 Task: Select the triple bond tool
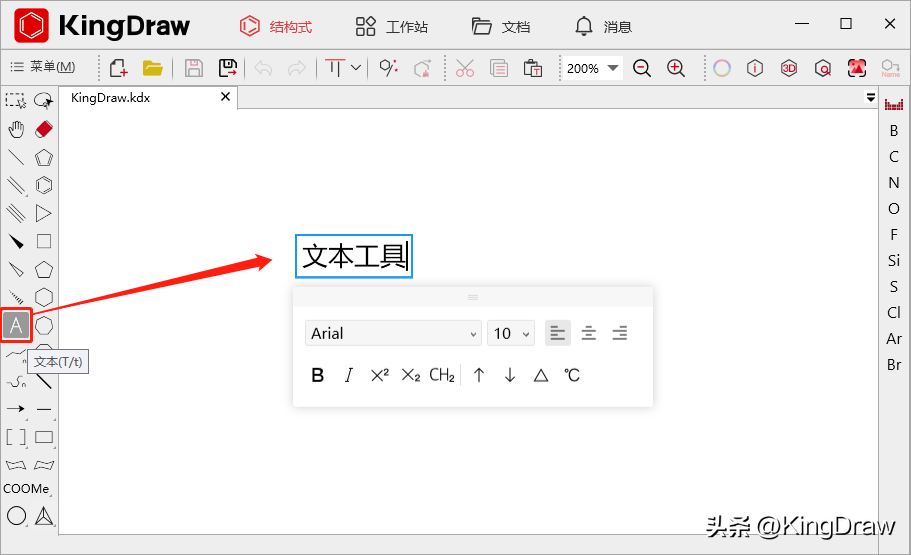tap(16, 213)
